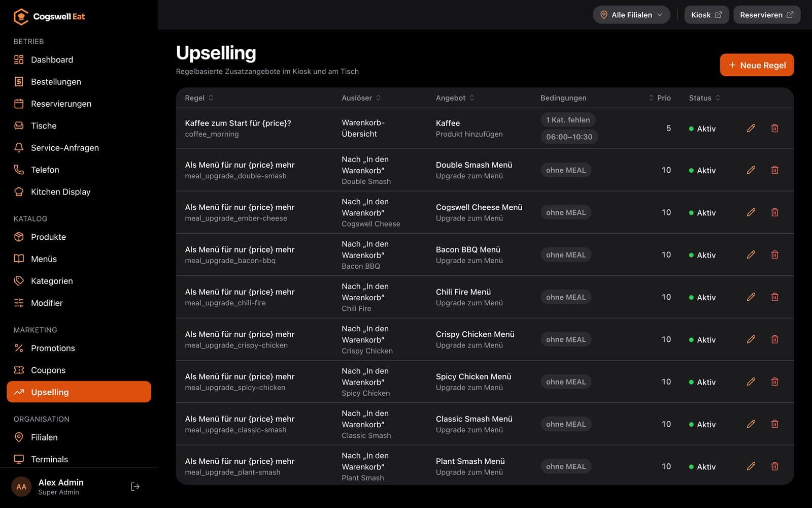Open the Kiosk external link

pyautogui.click(x=706, y=15)
